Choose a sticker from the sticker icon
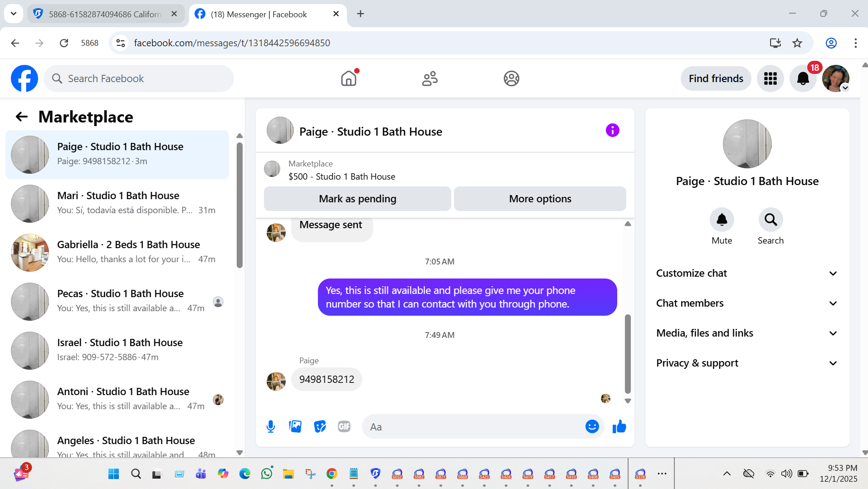Image resolution: width=868 pixels, height=489 pixels. [320, 426]
